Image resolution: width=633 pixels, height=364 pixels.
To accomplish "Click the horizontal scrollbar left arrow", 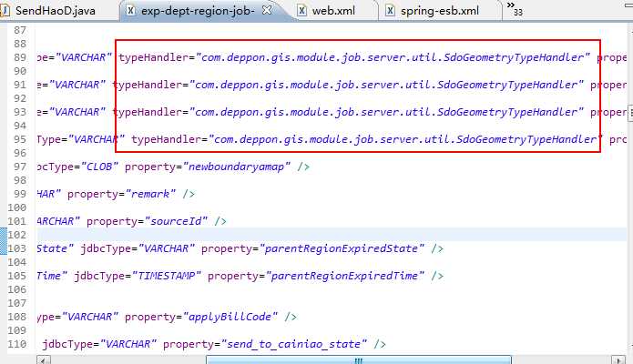I will click(x=44, y=360).
